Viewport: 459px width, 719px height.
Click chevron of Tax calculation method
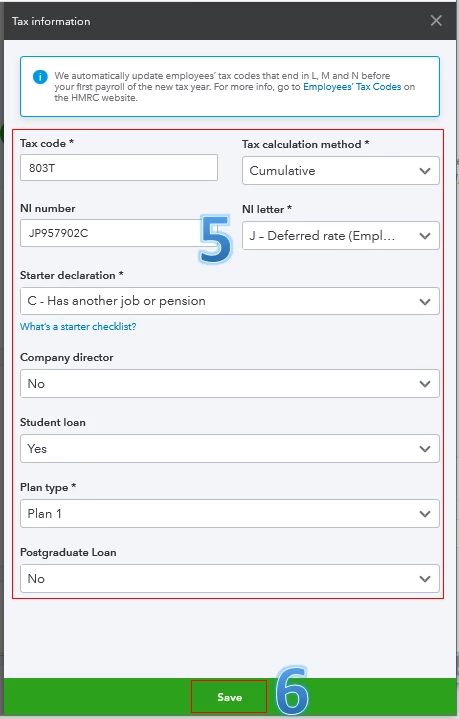tap(425, 171)
